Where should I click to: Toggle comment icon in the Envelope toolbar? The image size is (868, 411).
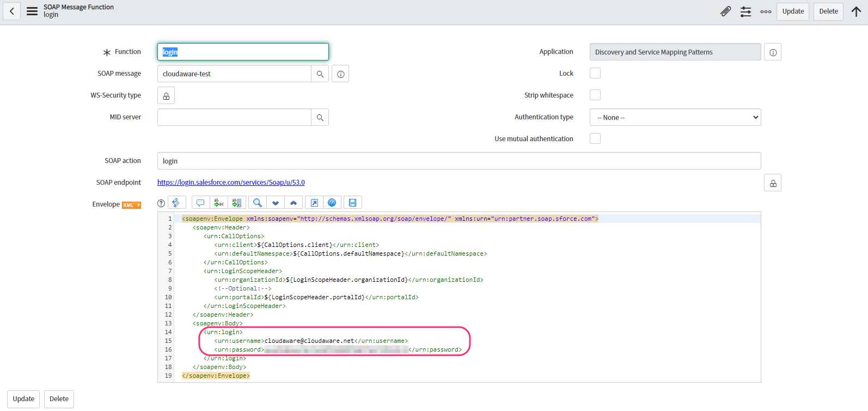[x=200, y=203]
